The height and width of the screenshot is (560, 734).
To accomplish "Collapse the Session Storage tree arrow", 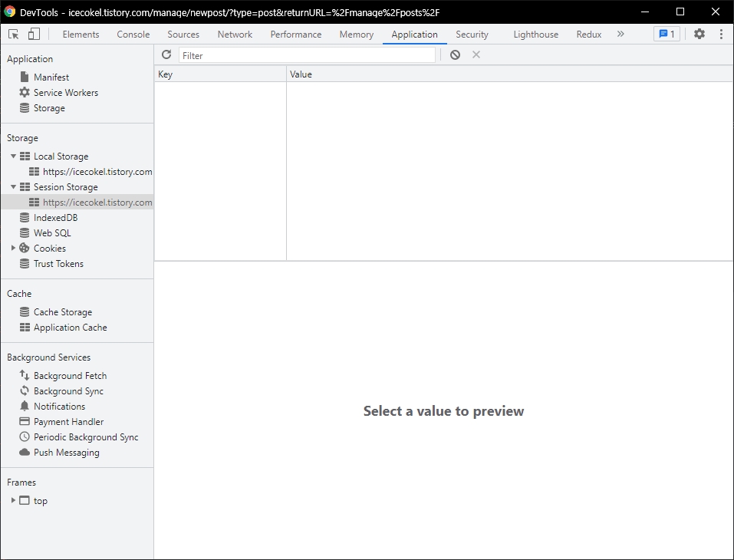I will point(13,187).
